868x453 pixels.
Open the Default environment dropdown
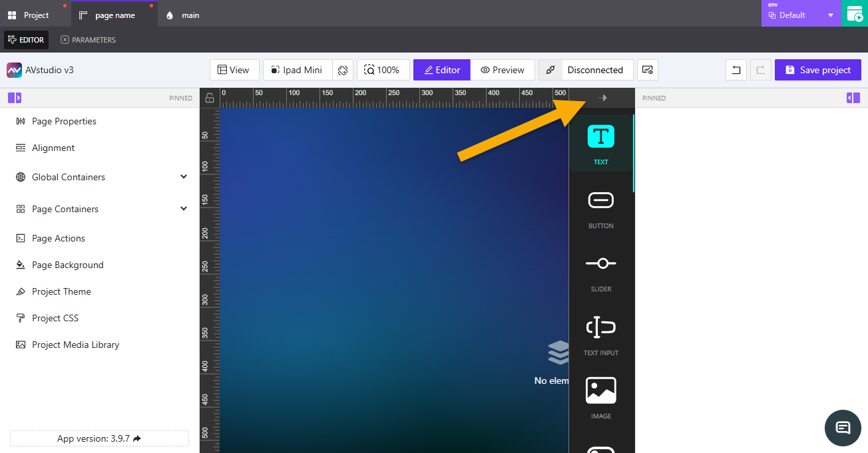(x=830, y=14)
